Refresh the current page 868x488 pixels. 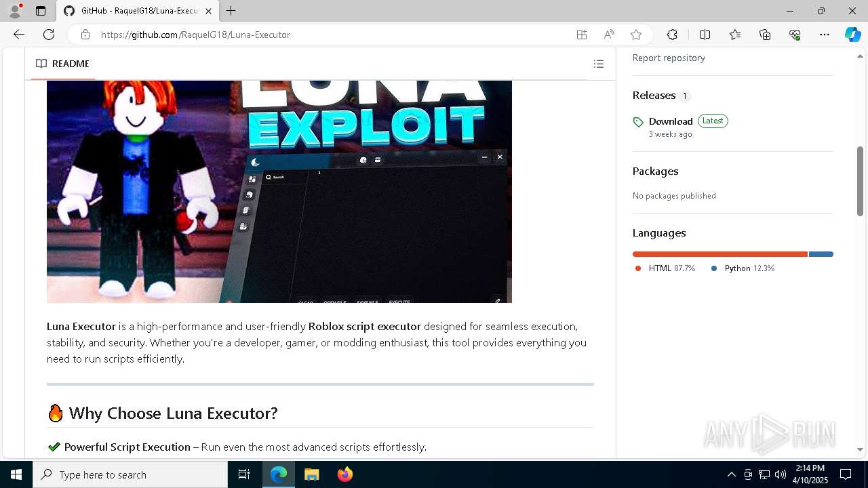click(49, 35)
